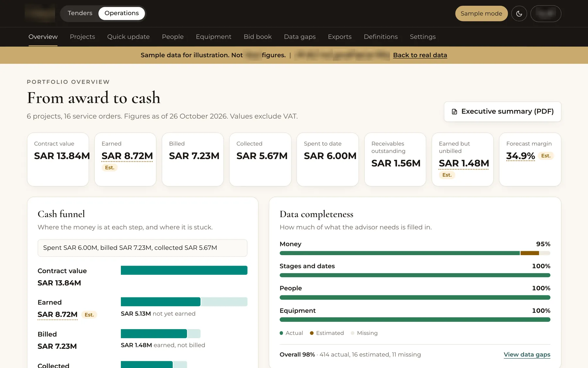Click the grey Missing legend dot
The image size is (588, 368).
click(x=352, y=333)
